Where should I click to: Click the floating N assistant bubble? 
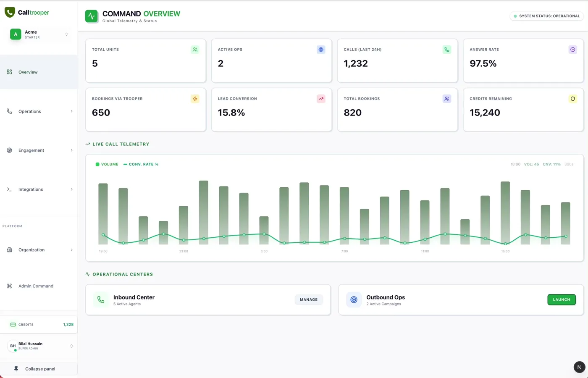click(580, 367)
